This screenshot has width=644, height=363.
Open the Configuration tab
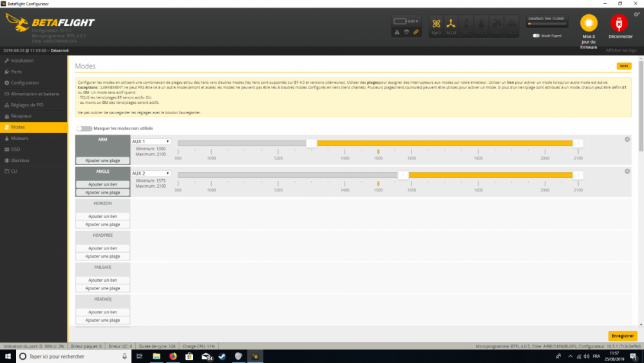click(x=33, y=83)
